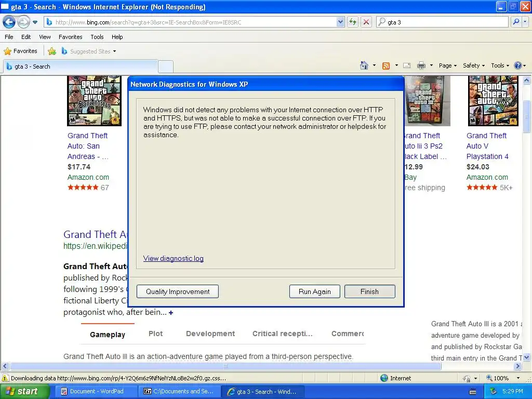Click Add to Favorites Bar icon
Screen dimensions: 532x399
(52, 51)
